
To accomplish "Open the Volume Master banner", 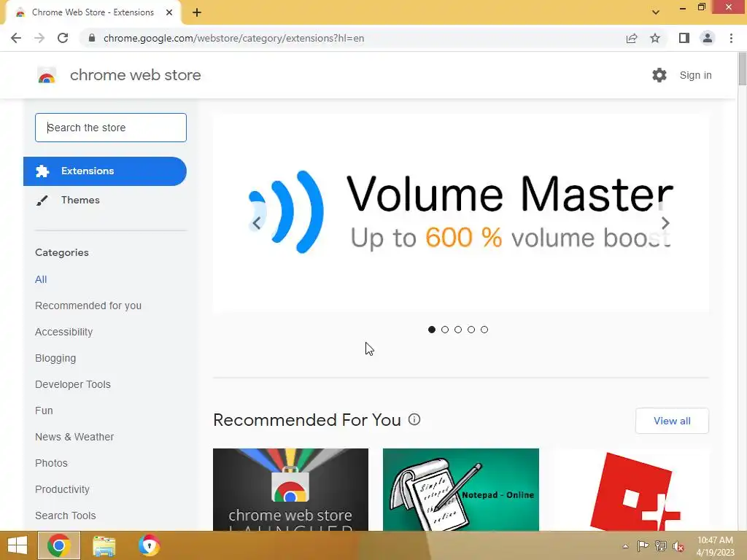I will (x=461, y=213).
